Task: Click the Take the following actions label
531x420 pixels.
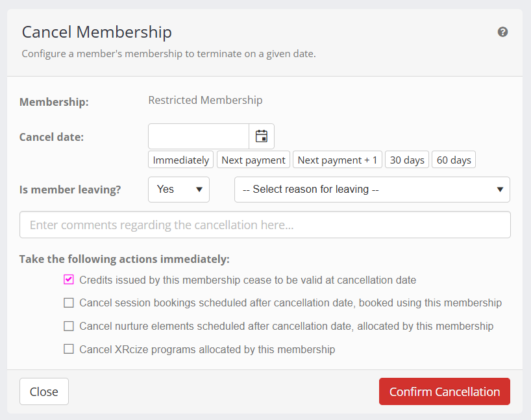Action: point(124,259)
